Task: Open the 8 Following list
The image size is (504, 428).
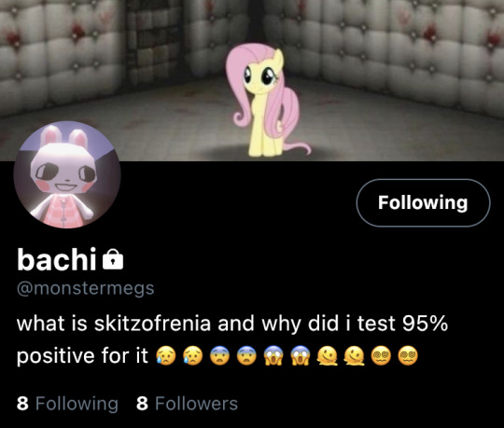Action: (x=67, y=403)
